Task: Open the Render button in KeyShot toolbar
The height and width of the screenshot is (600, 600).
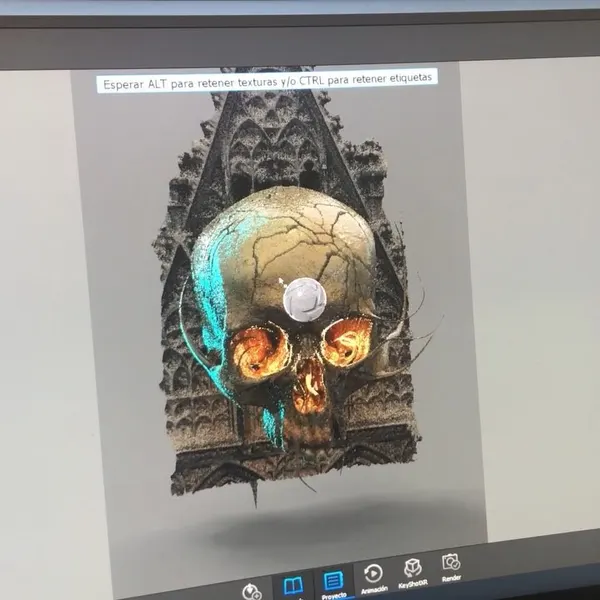Action: (x=451, y=567)
